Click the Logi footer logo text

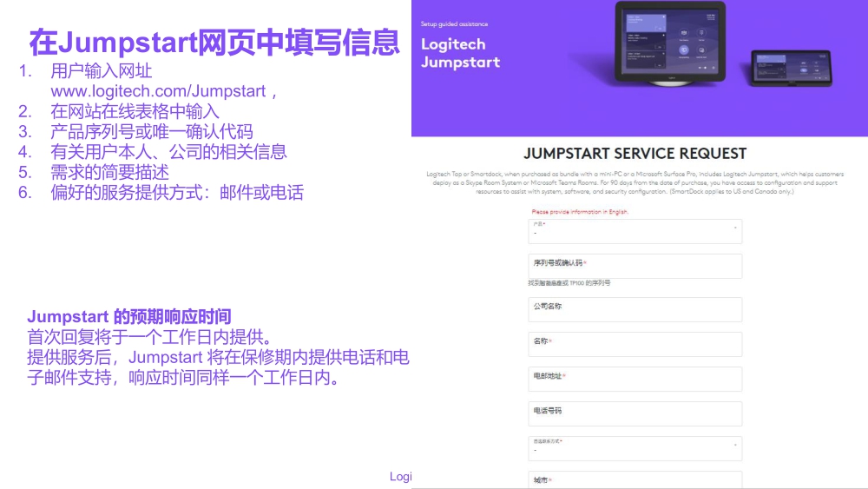401,476
